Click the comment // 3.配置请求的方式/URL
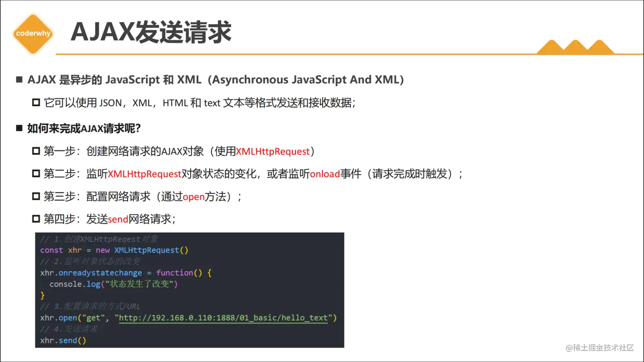Viewport: 644px width, 362px height. (90, 306)
